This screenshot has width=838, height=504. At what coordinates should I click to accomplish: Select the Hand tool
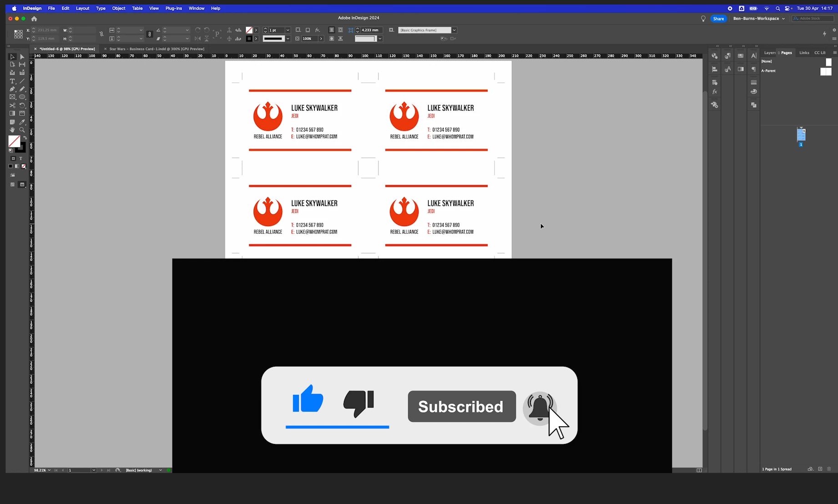point(12,130)
